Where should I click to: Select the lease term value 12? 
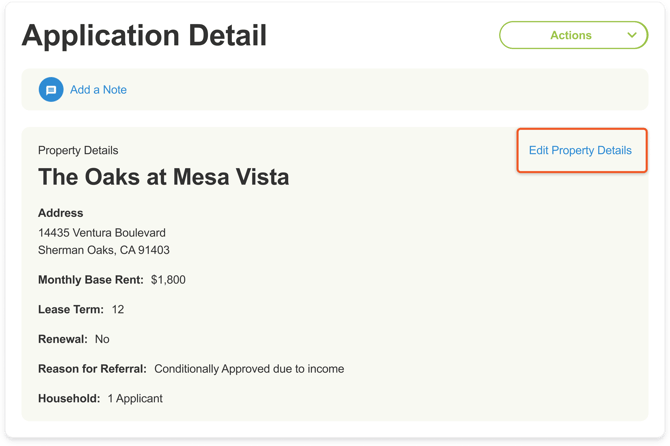pos(118,310)
